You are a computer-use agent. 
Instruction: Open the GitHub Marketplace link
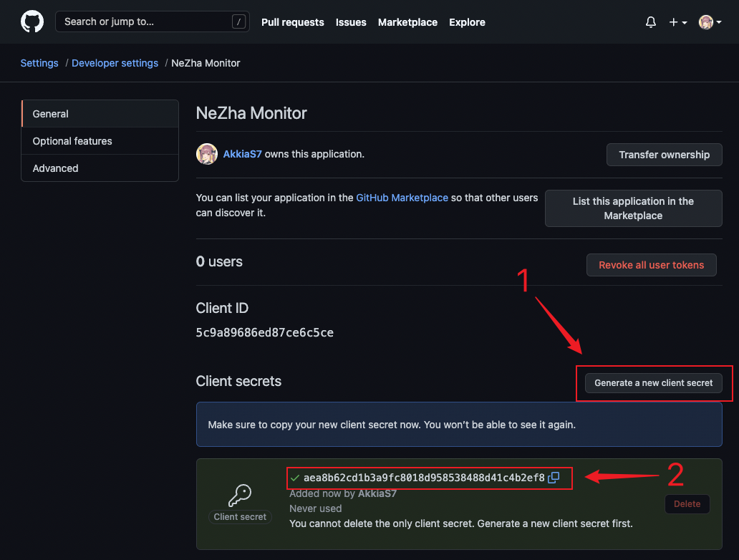(402, 198)
